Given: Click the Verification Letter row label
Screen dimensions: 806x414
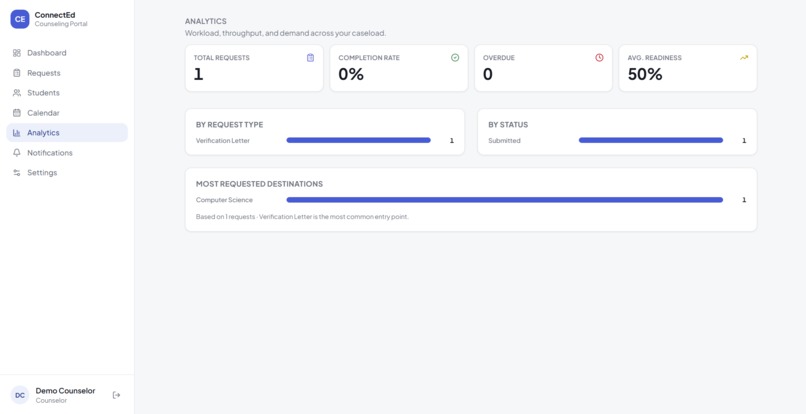Looking at the screenshot, I should pyautogui.click(x=223, y=141).
